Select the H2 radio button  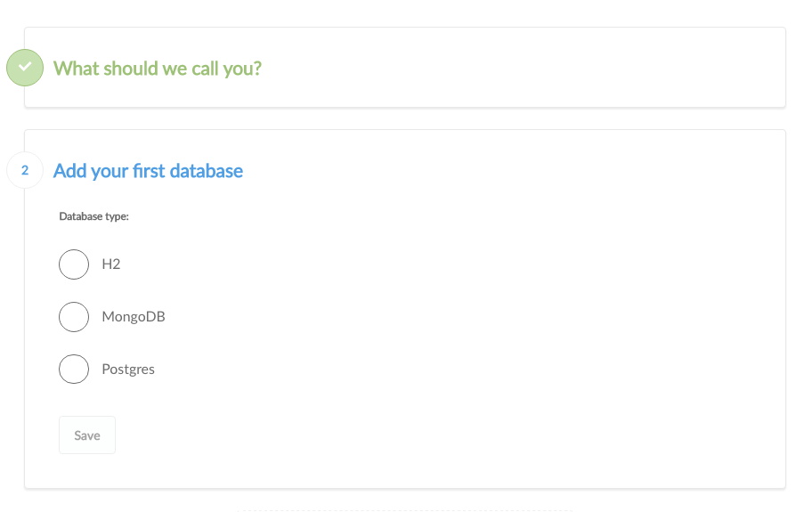[74, 264]
